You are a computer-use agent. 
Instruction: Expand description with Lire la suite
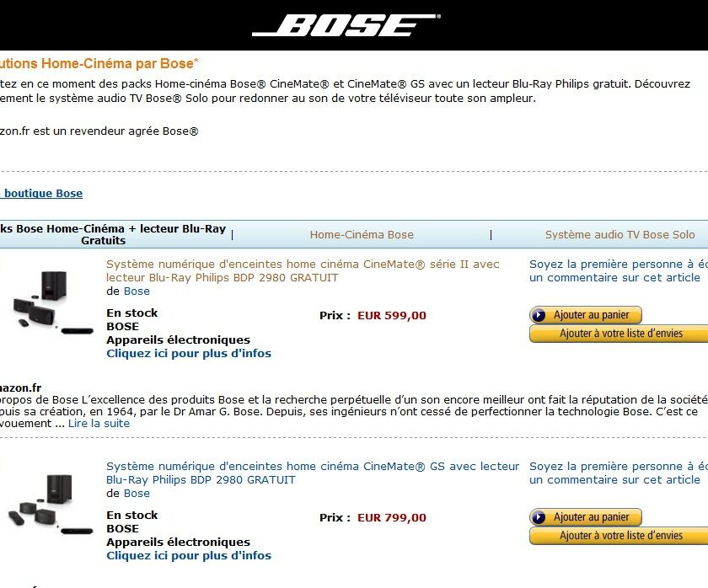coord(99,423)
